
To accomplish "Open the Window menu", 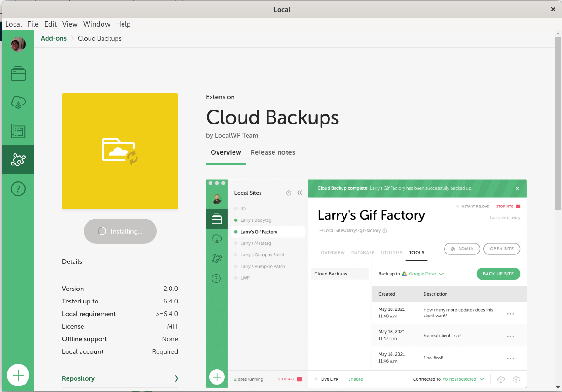I will point(97,24).
